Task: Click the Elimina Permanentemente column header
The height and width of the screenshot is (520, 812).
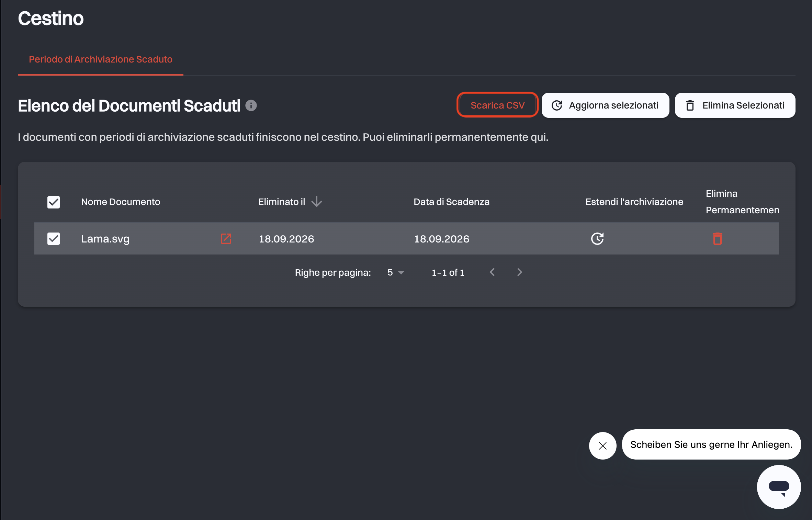Action: [742, 202]
